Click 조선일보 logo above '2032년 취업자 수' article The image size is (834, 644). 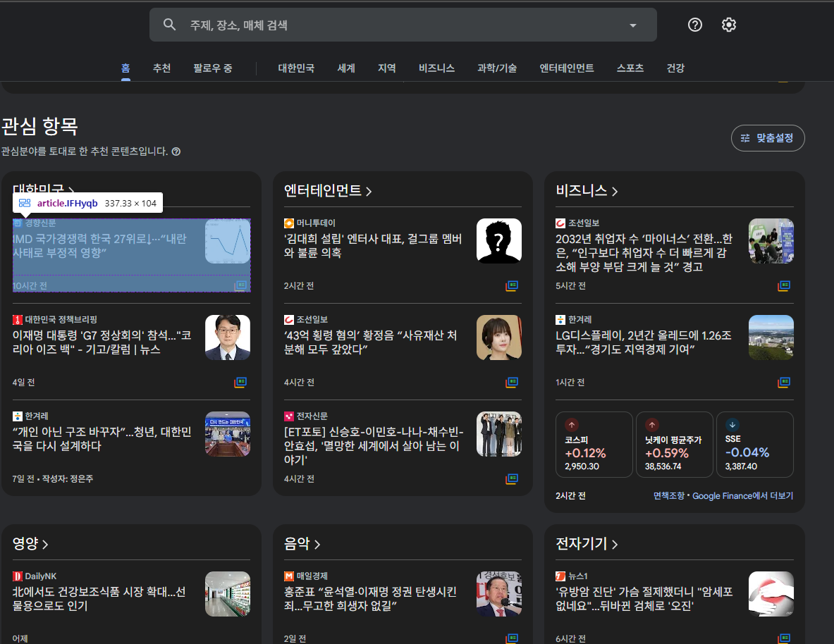[560, 223]
